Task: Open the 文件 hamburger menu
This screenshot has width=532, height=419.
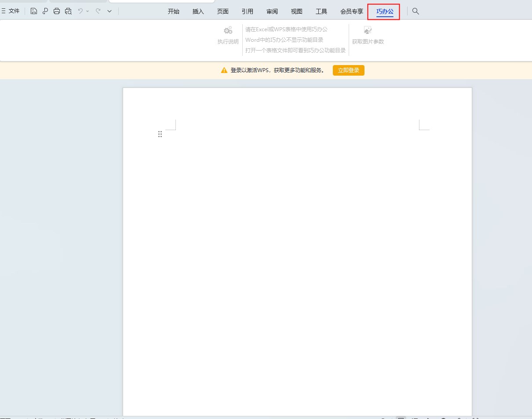Action: click(x=11, y=11)
